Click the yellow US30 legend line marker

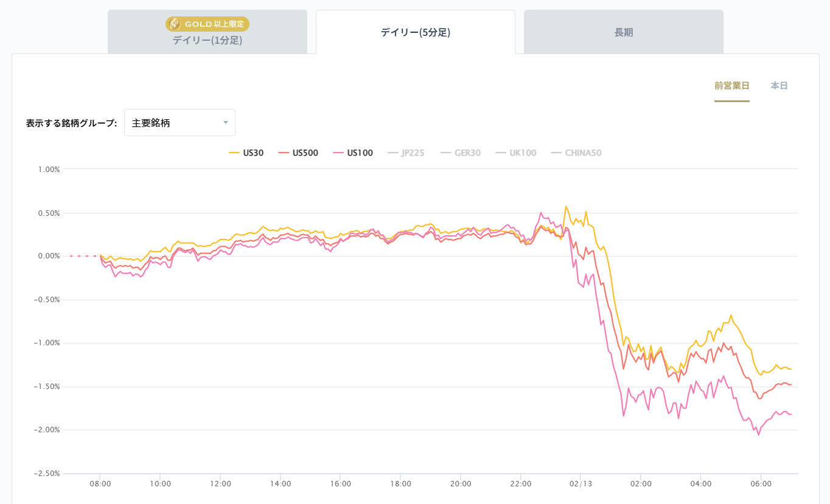click(234, 153)
